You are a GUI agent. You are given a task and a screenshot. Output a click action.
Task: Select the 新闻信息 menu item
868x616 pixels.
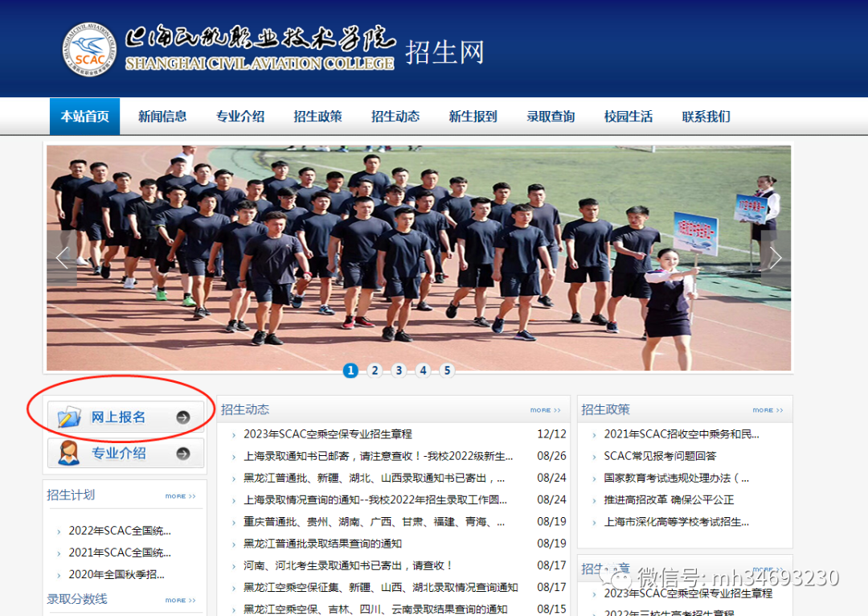point(163,116)
